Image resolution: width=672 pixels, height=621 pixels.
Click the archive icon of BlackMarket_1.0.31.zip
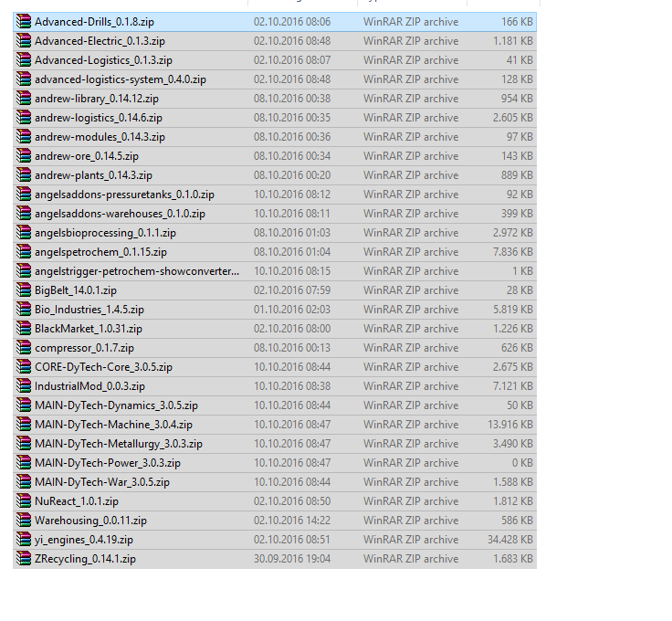click(24, 328)
